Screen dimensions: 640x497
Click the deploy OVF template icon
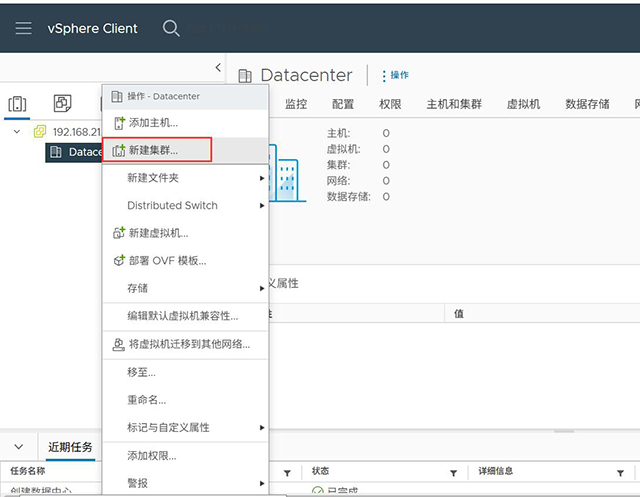119,260
